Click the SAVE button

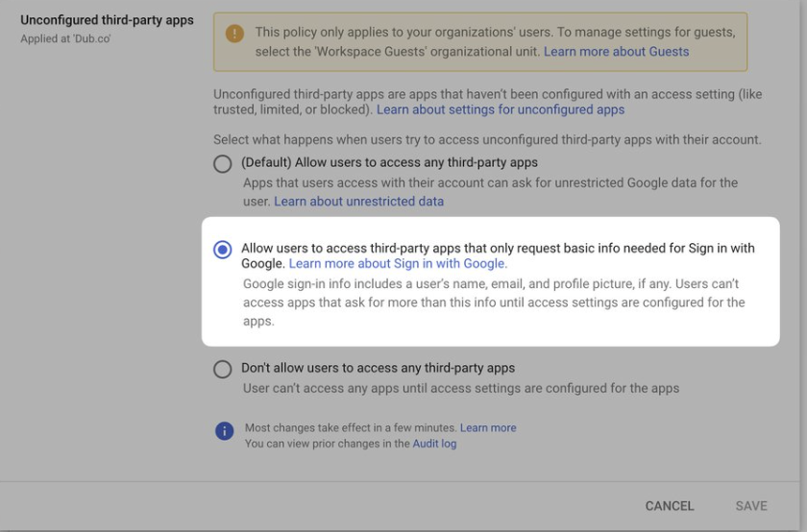point(751,506)
